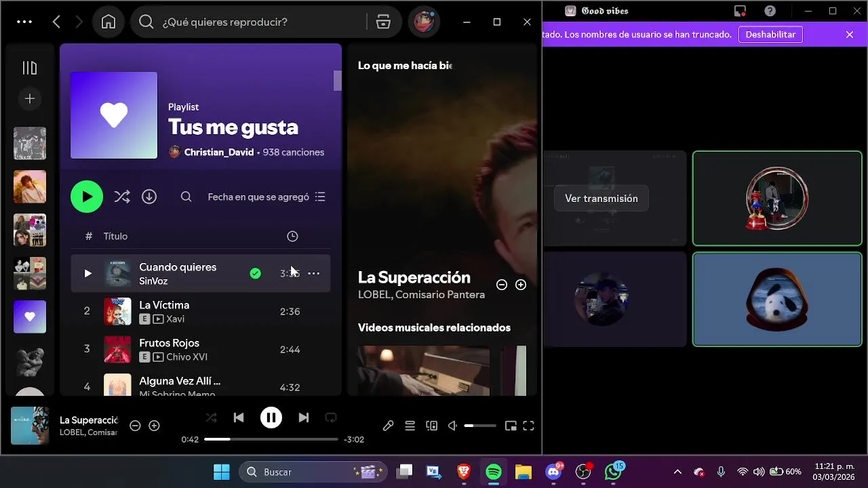Sort by duration clock column
868x488 pixels.
(292, 236)
